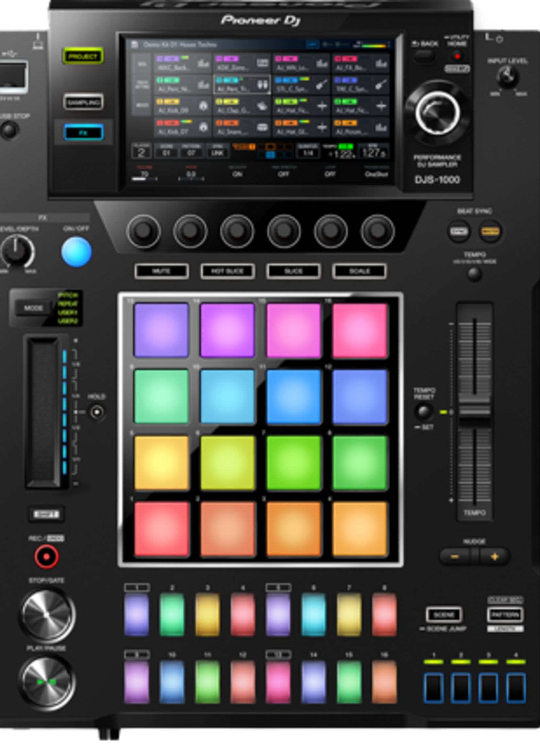Hit the bright green performance pad 7

tap(294, 463)
